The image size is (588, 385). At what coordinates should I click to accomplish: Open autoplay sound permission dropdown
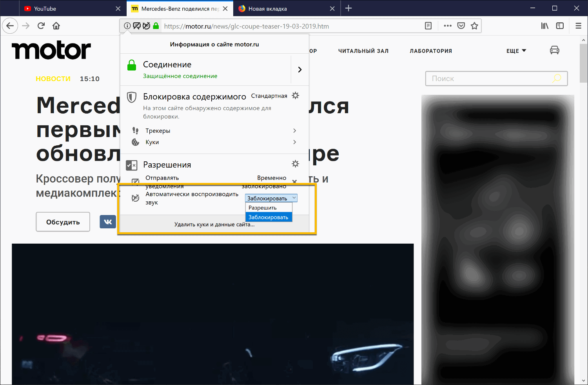[271, 198]
